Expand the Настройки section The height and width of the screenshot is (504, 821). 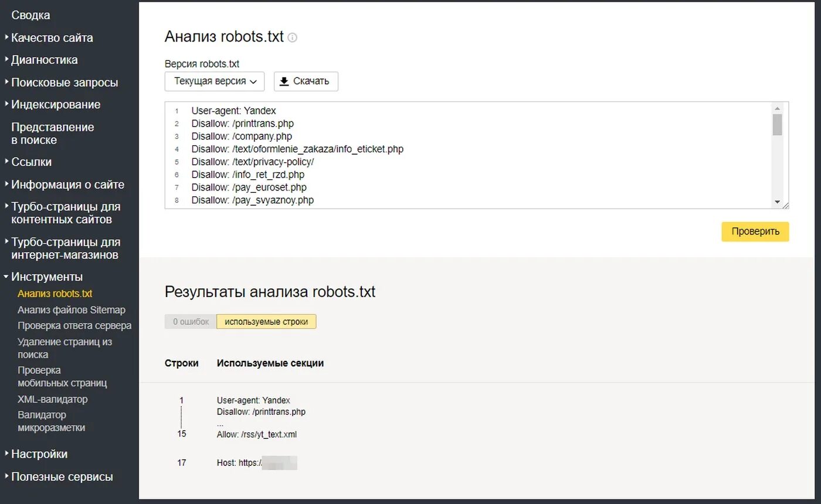[x=39, y=454]
